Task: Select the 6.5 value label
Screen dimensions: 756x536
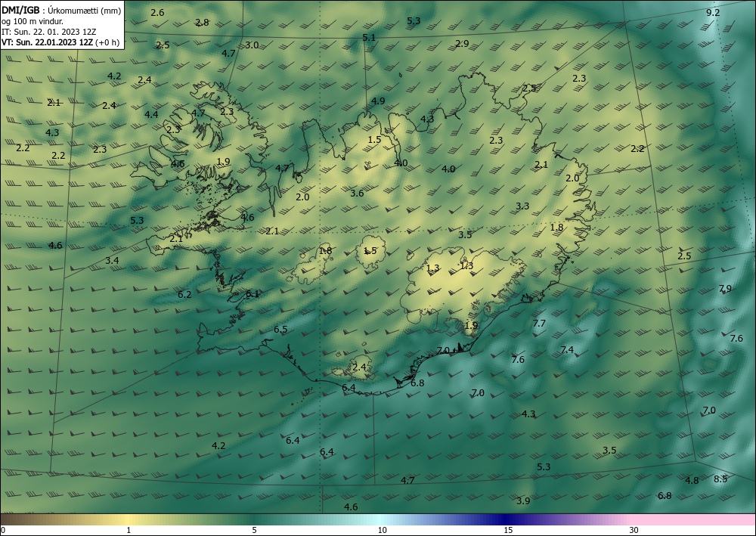Action: pos(280,329)
